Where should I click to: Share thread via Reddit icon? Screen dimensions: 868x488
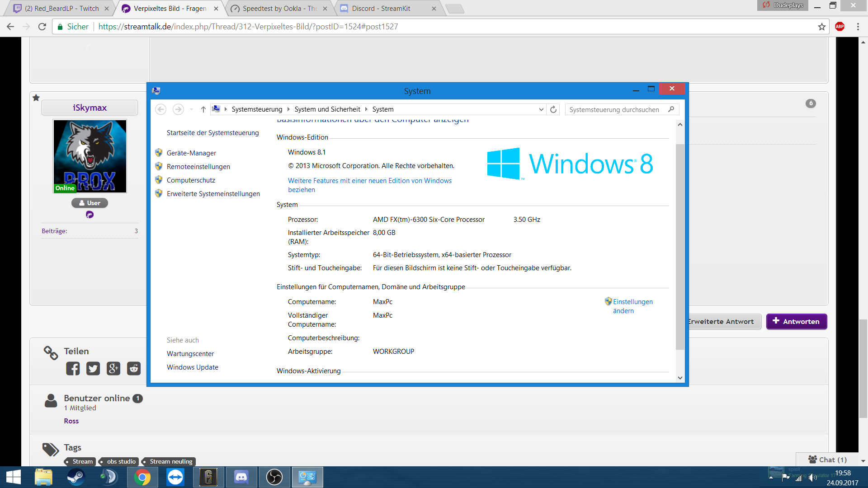click(134, 369)
